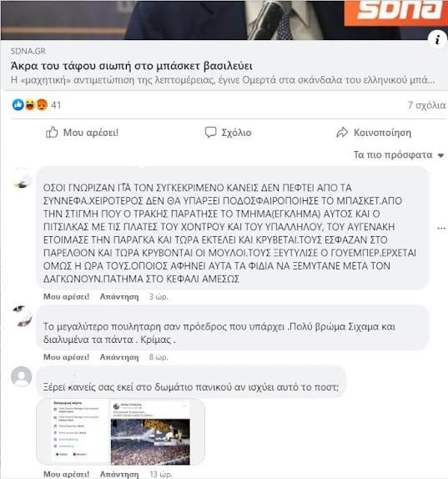Open the 7 σχόλια comments count
448x479 pixels.
click(426, 105)
